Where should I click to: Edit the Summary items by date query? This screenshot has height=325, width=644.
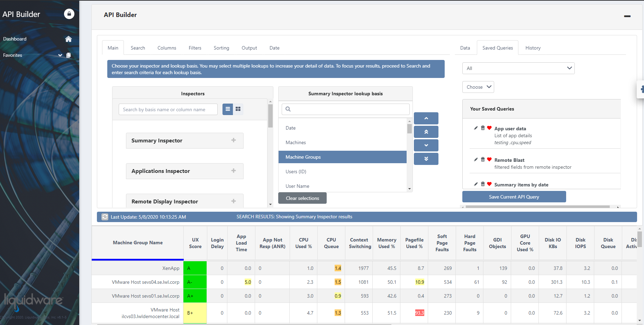point(476,184)
